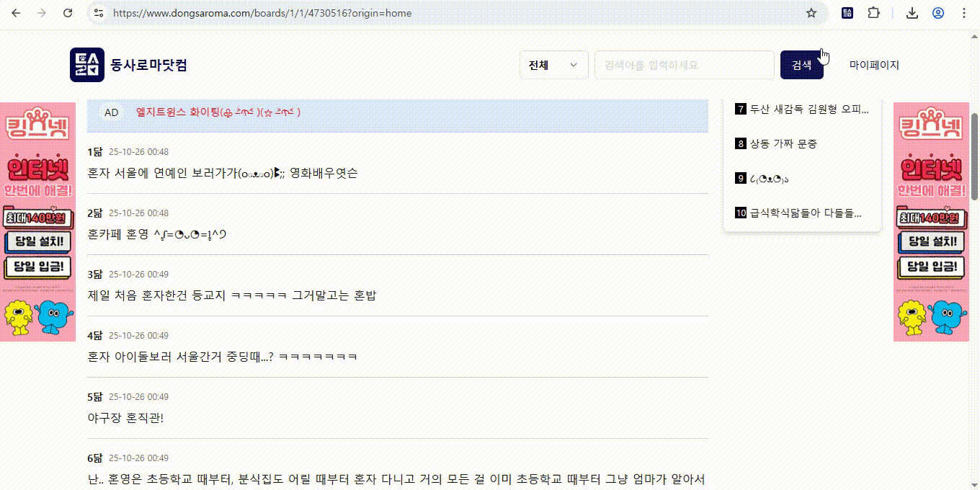Viewport: 980px width, 490px height.
Task: Click the Dongsaroma site logo icon
Action: point(87,65)
